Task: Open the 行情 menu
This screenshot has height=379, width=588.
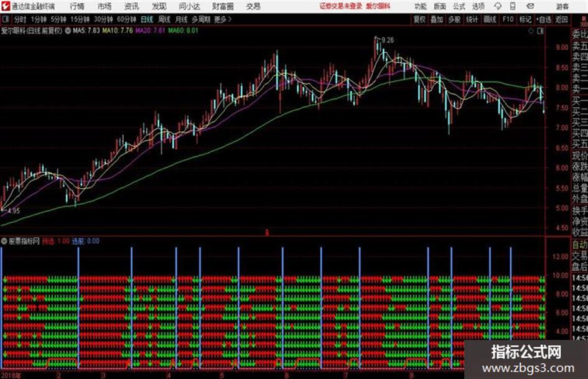Action: click(x=77, y=6)
